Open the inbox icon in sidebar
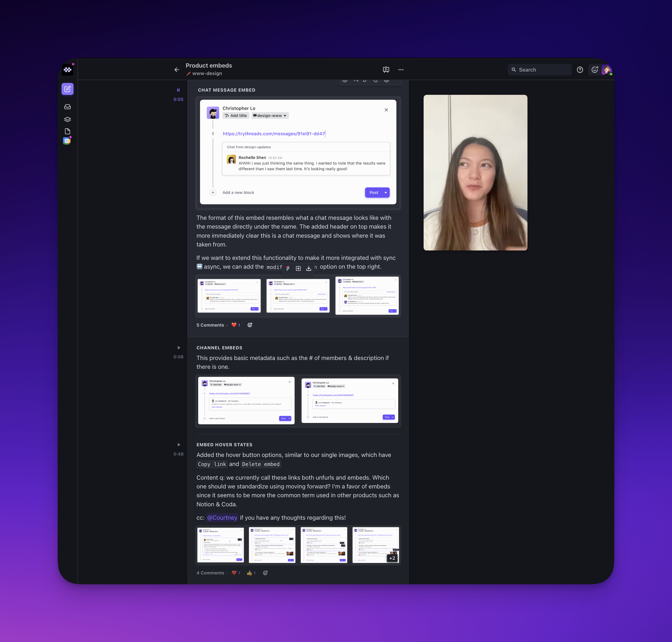This screenshot has width=672, height=642. [67, 107]
